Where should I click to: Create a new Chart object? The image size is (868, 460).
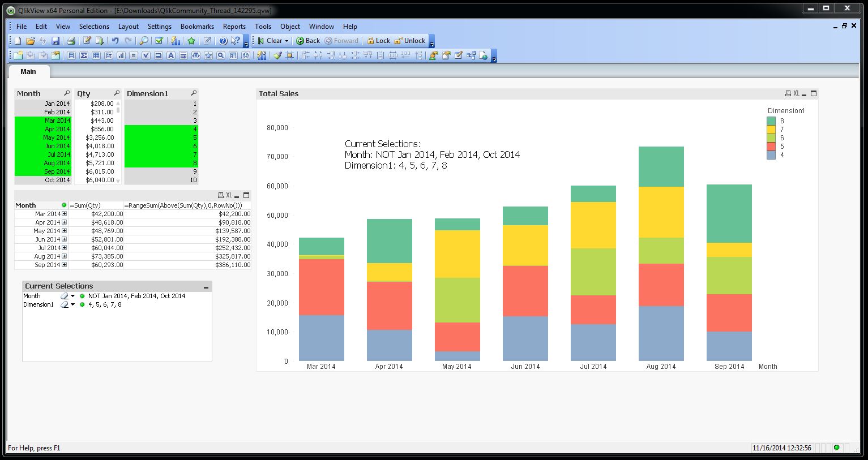tap(121, 55)
